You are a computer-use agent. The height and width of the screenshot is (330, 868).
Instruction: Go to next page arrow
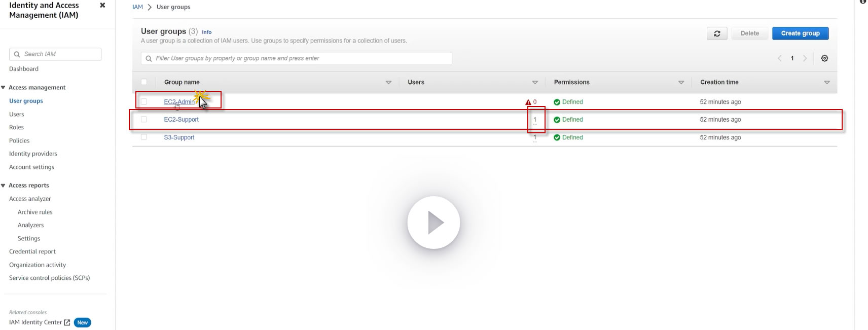click(x=805, y=58)
